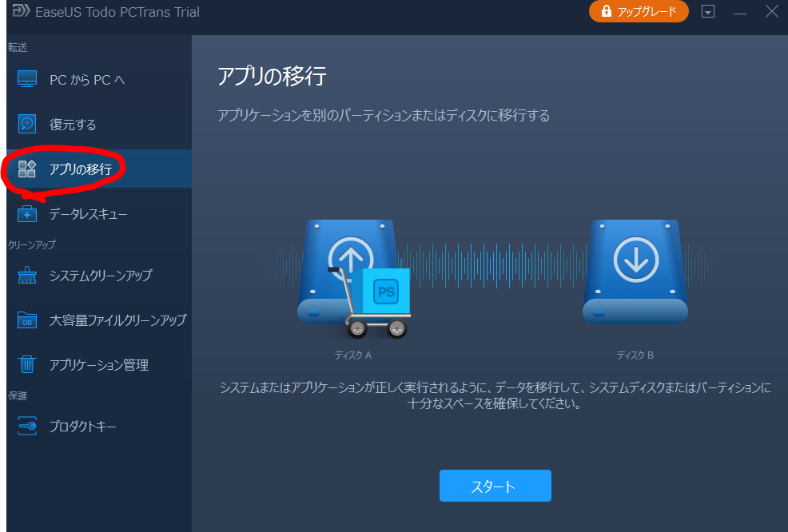Click the PS box on the cart
This screenshot has width=788, height=532.
[x=386, y=292]
